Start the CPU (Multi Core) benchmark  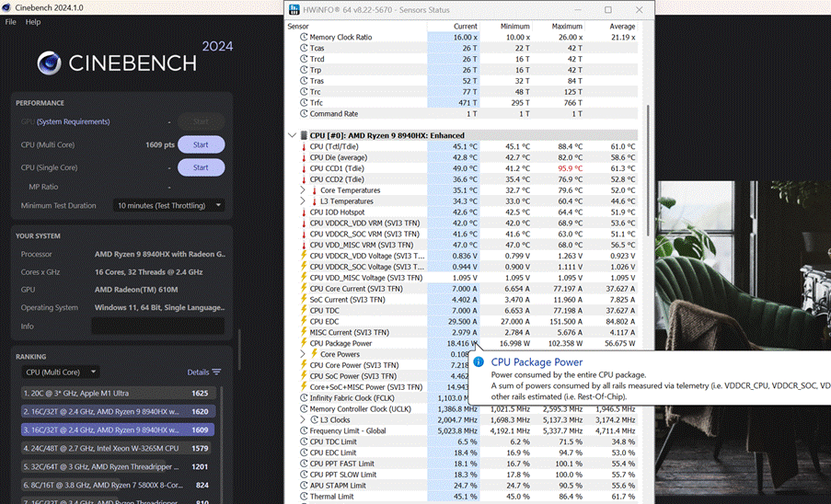click(201, 144)
